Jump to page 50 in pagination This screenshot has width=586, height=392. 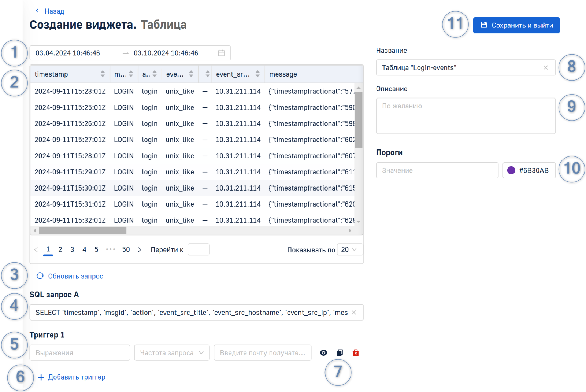point(126,249)
